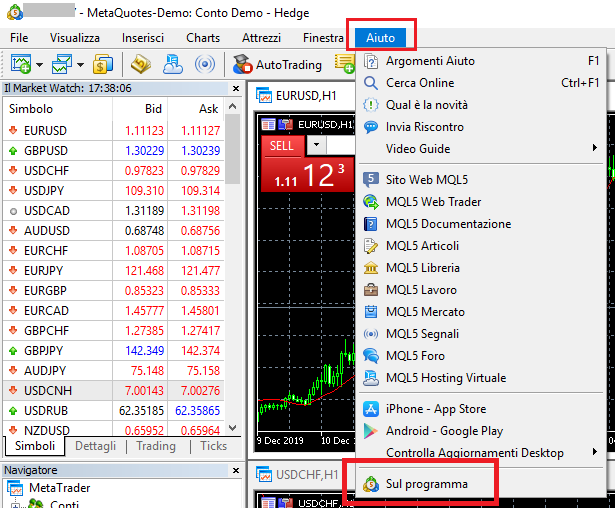Open the Visualizza menu
615x510 pixels.
pos(75,38)
